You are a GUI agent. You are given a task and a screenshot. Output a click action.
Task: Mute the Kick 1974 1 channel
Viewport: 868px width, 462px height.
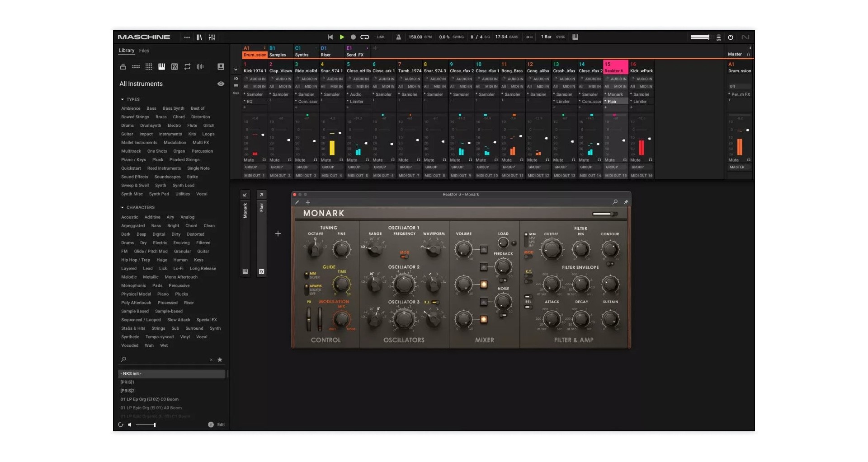pyautogui.click(x=249, y=160)
